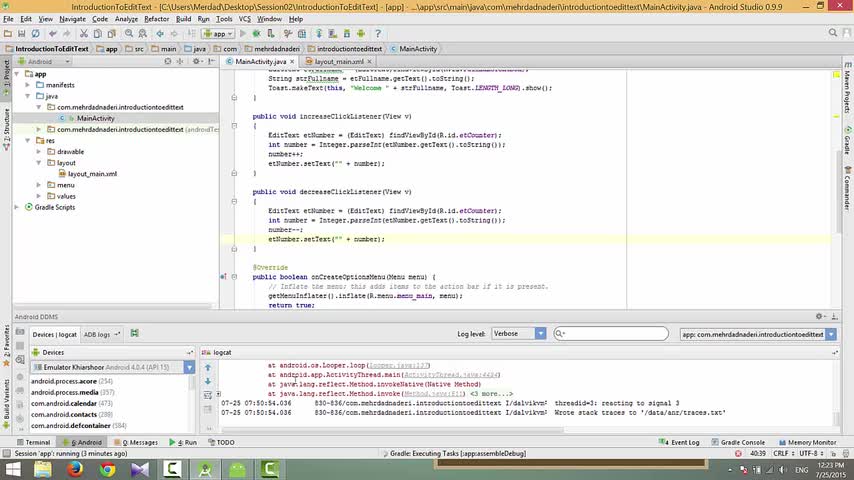Screen dimensions: 854x480
Task: Click the Open folder toolbar icon
Action: point(8,34)
